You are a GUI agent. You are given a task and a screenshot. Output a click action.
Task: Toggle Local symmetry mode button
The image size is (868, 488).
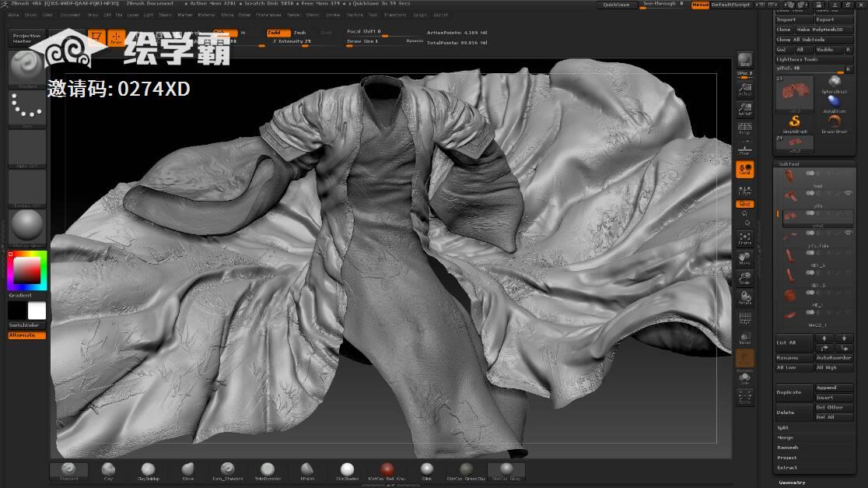coord(744,170)
